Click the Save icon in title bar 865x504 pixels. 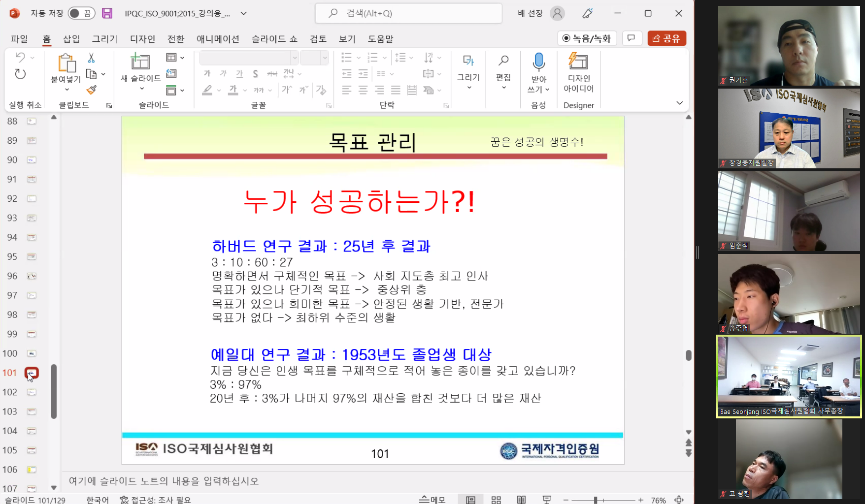tap(107, 13)
